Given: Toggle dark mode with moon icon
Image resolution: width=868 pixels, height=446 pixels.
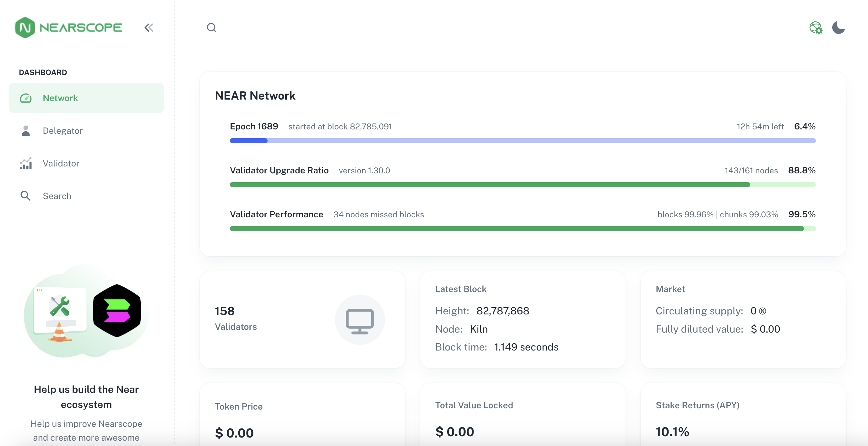Looking at the screenshot, I should point(838,28).
